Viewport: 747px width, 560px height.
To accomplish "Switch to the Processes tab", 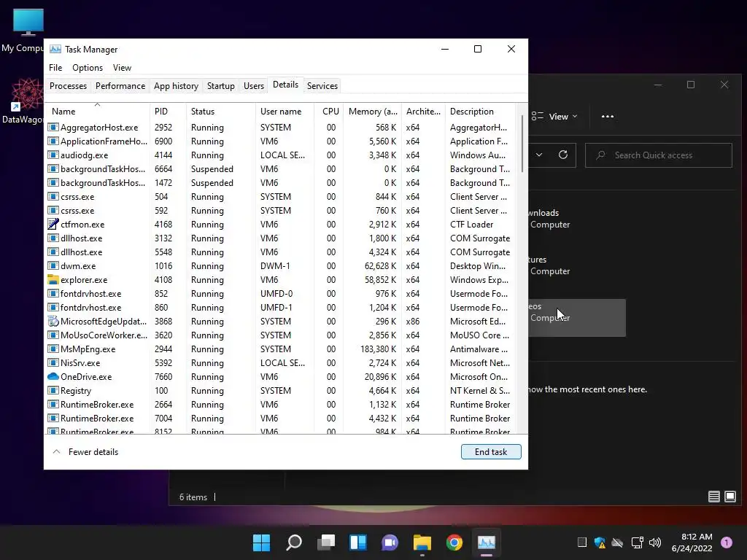I will click(x=68, y=86).
